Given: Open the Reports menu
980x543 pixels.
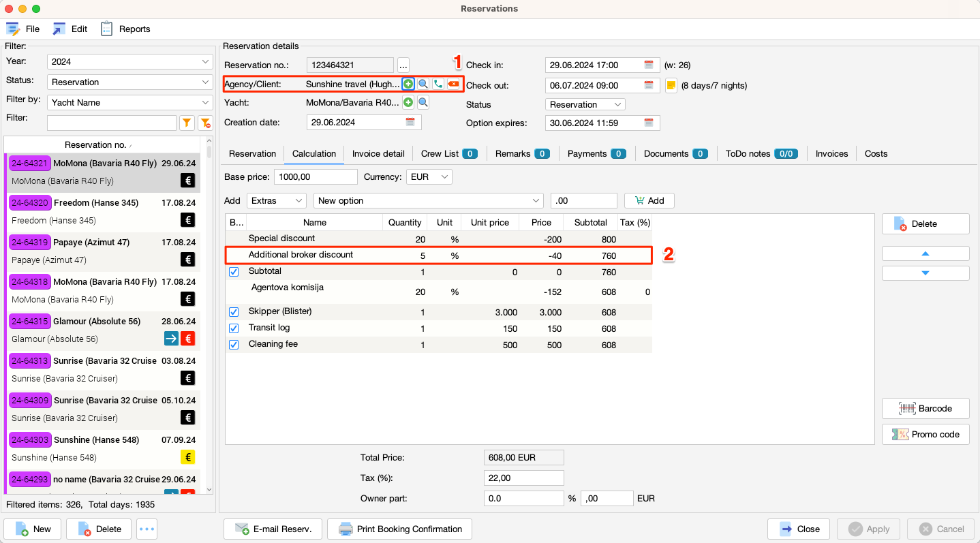Looking at the screenshot, I should [x=125, y=29].
